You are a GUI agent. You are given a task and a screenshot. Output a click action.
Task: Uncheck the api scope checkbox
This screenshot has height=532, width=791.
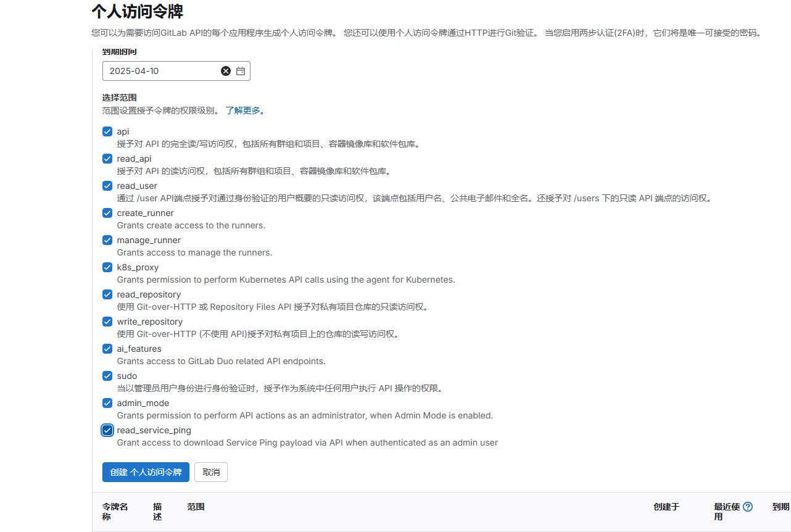(107, 131)
